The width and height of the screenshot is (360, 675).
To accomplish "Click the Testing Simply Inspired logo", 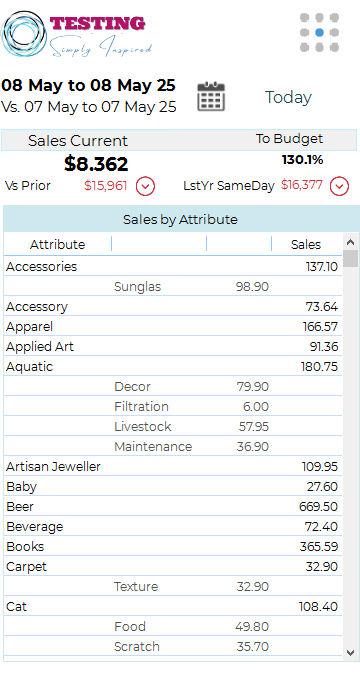I will pos(78,34).
